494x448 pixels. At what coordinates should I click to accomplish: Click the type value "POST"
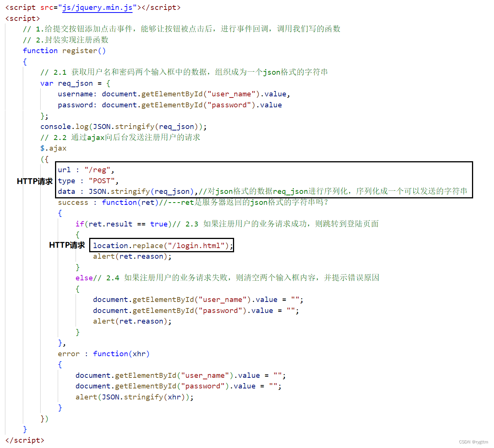pos(102,181)
